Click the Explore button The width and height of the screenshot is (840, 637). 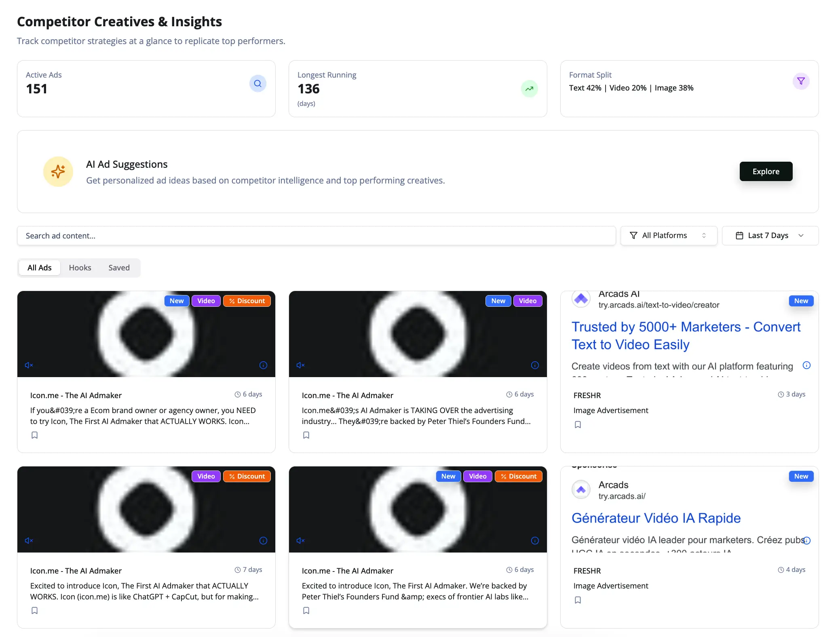click(766, 171)
